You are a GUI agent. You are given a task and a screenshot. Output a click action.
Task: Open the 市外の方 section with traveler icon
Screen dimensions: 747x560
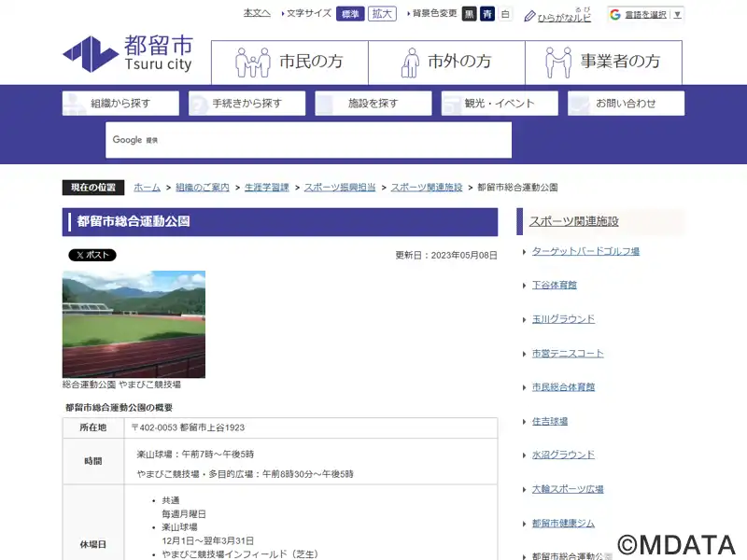(x=446, y=63)
